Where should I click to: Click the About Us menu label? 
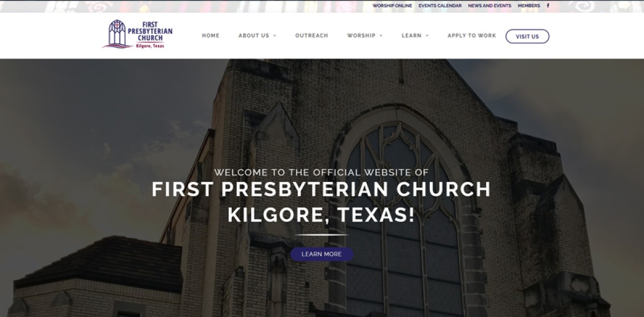[254, 36]
